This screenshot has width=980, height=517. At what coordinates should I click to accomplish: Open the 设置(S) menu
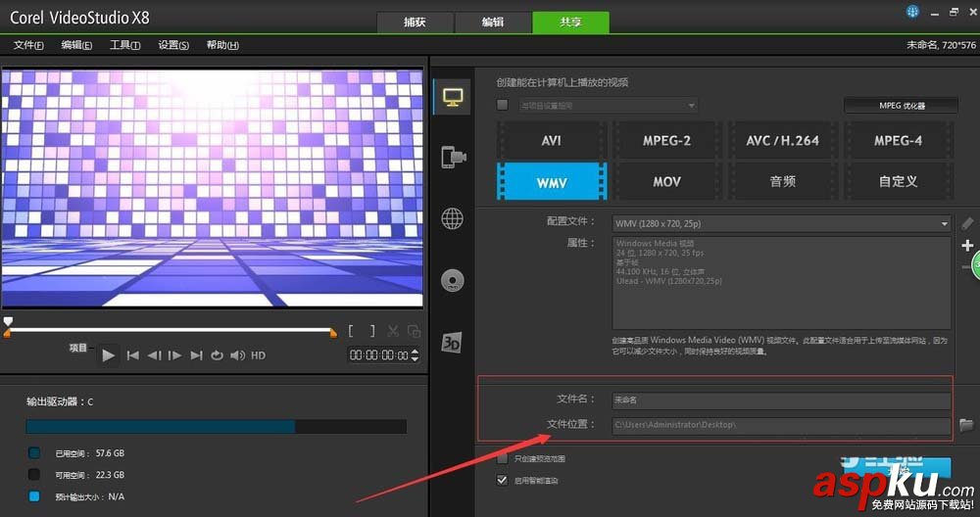[x=173, y=45]
